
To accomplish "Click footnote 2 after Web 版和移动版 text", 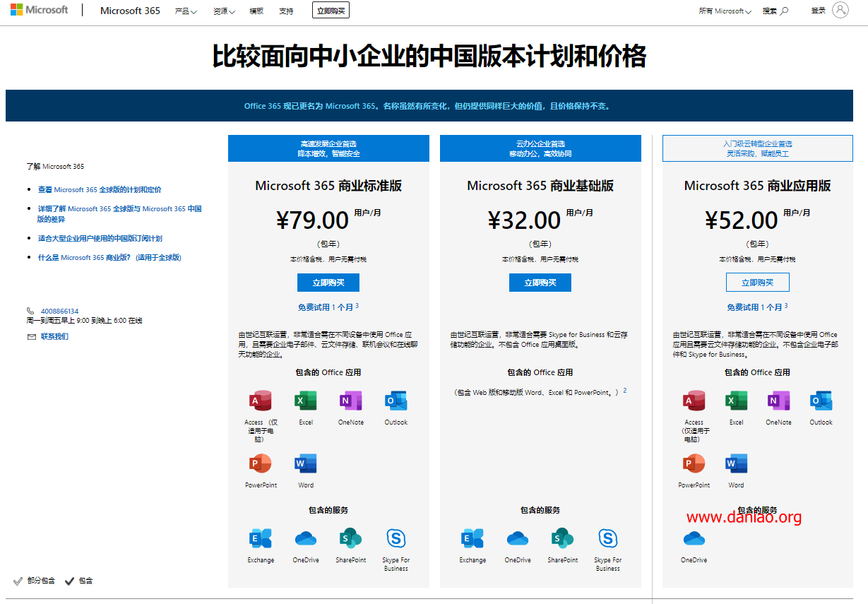I will point(625,391).
